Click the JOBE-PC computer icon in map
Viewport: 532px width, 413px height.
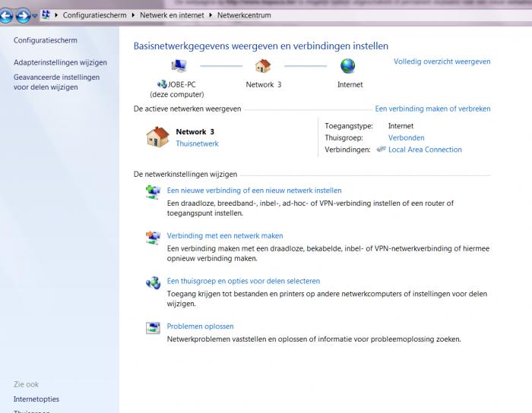tap(179, 66)
